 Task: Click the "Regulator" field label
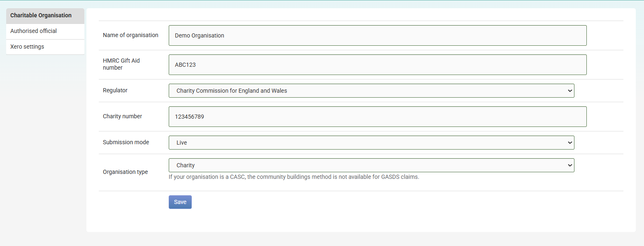point(115,90)
